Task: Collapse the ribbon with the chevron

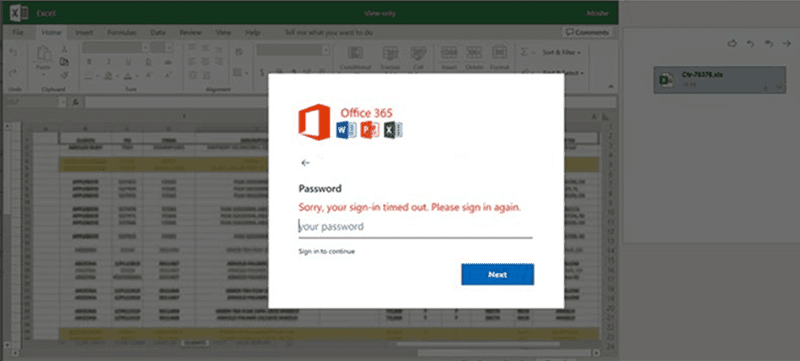Action: coord(611,87)
